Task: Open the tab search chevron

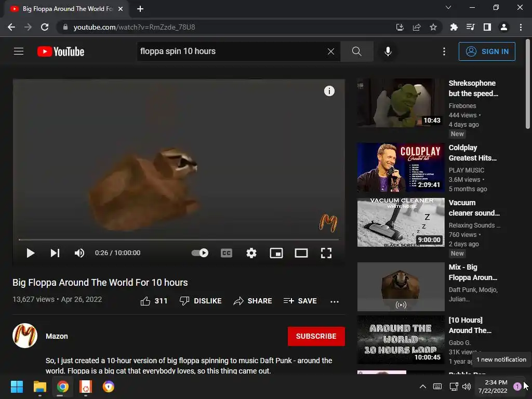Action: (448, 7)
